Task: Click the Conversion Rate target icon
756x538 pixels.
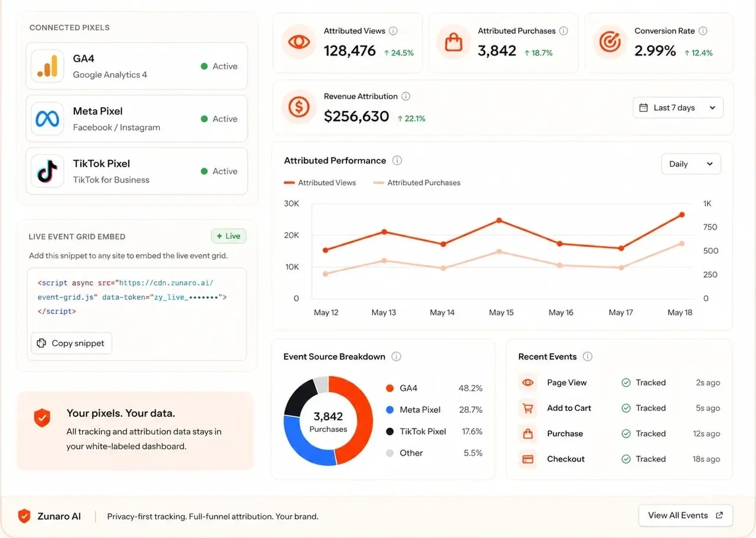Action: tap(610, 43)
